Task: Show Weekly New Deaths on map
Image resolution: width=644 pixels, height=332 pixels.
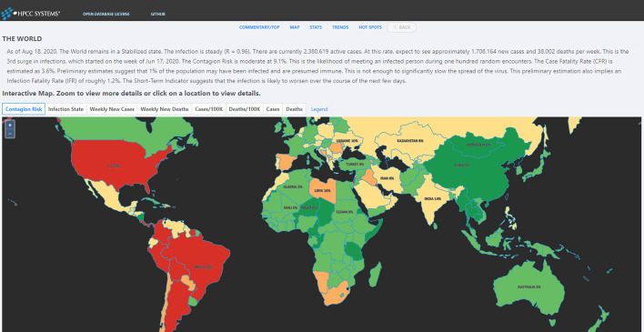Action: click(165, 109)
